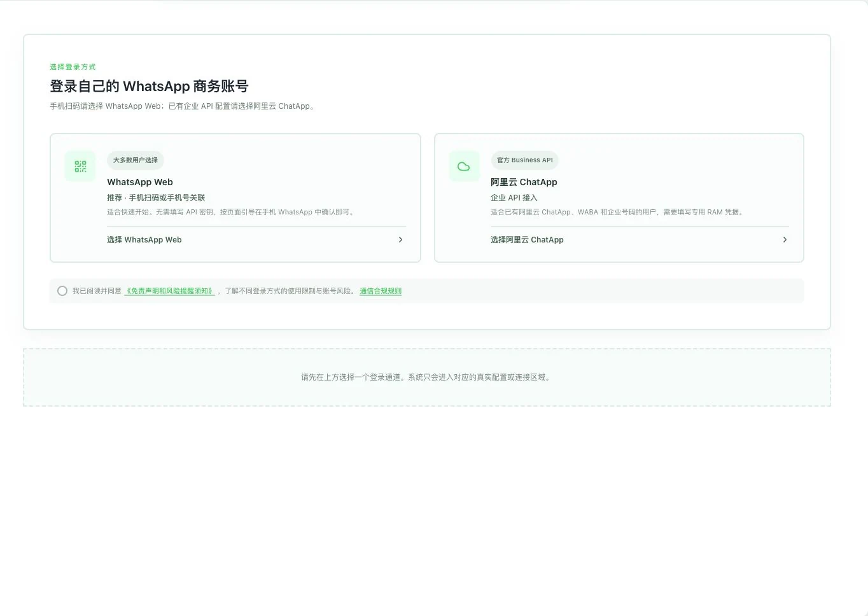The height and width of the screenshot is (616, 868).
Task: Click the 推荐 · 手机扫码或手机号关联 subtitle
Action: click(x=156, y=198)
